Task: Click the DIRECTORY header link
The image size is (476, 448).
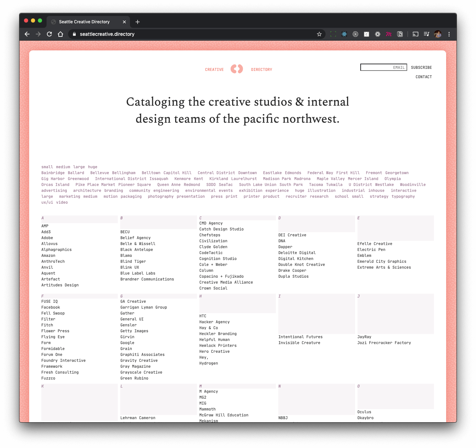Action: tap(262, 70)
